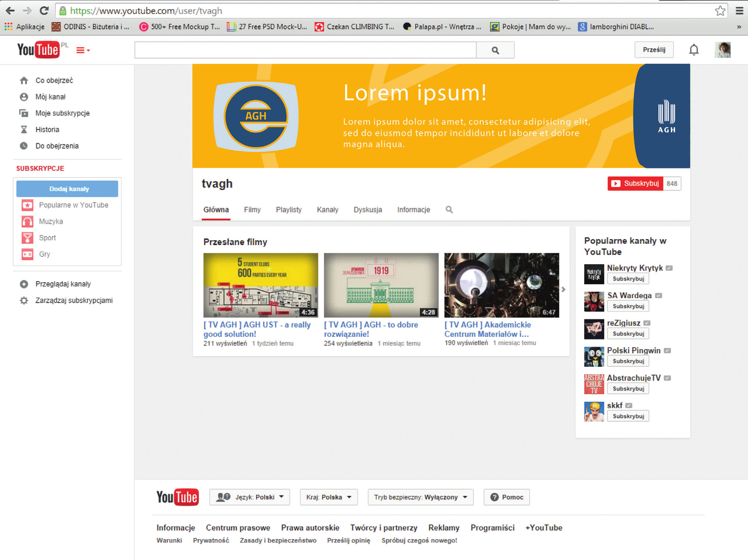Screen dimensions: 748x560
Task: Subscribe to skkf channel
Action: 628,416
